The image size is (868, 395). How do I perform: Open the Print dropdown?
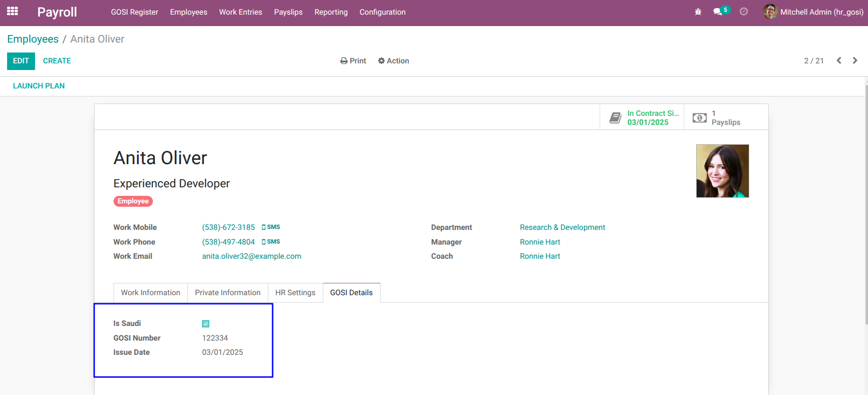tap(353, 61)
